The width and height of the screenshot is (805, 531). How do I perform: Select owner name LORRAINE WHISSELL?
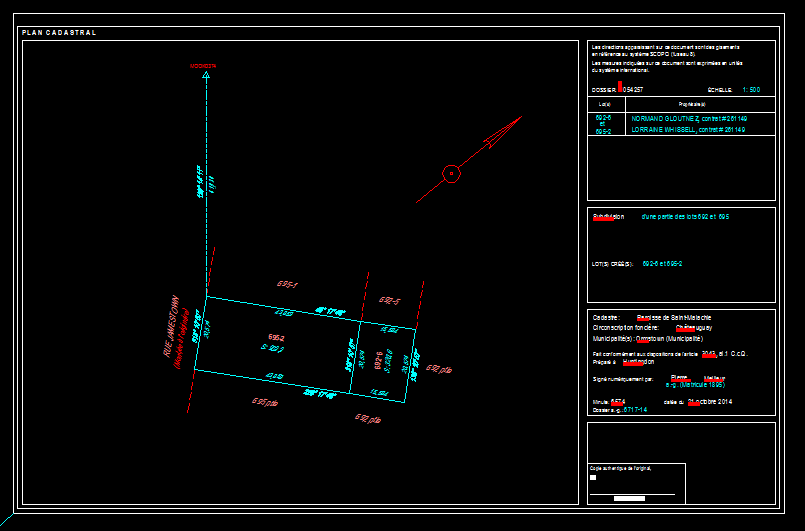click(x=664, y=129)
